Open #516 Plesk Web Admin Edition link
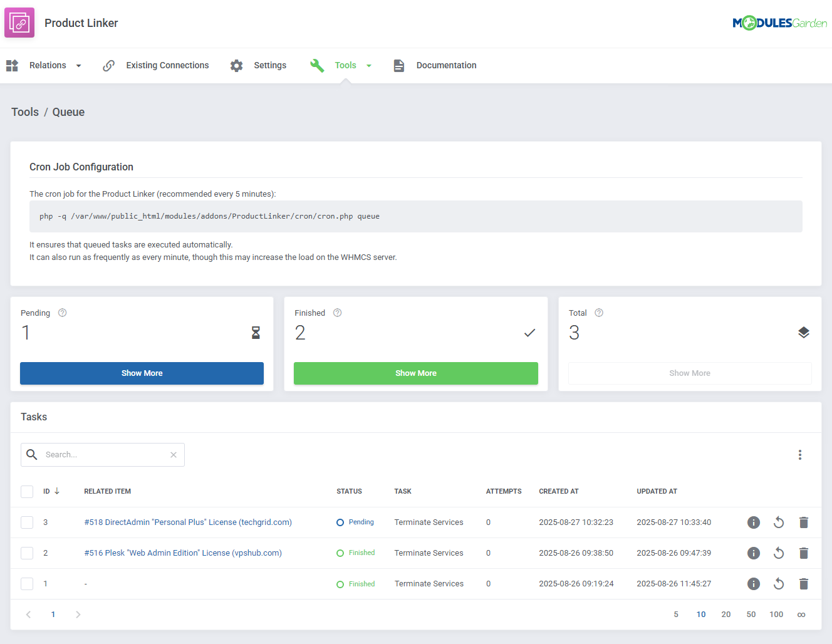 (183, 553)
